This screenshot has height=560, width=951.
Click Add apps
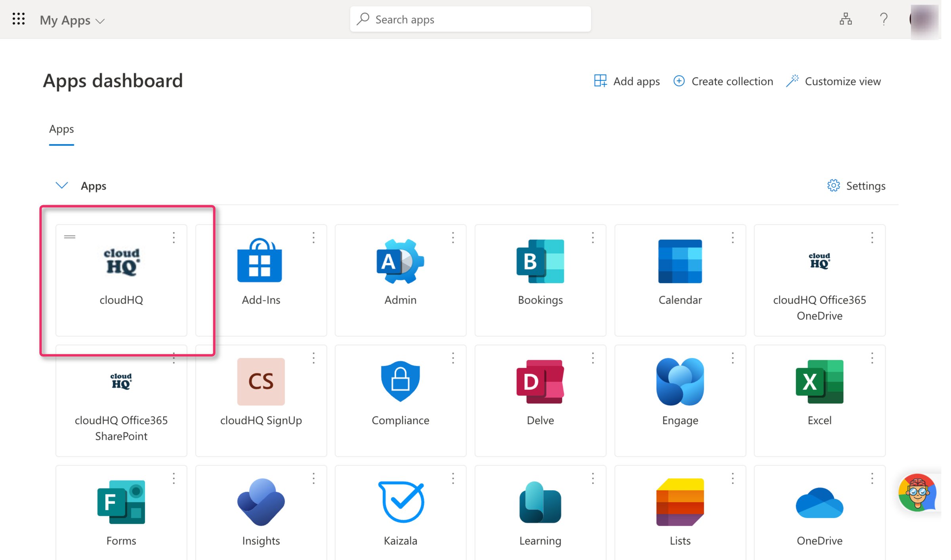click(627, 81)
